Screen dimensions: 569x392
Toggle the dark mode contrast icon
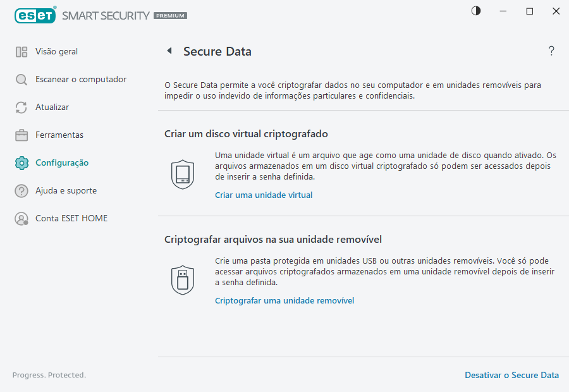(x=475, y=11)
